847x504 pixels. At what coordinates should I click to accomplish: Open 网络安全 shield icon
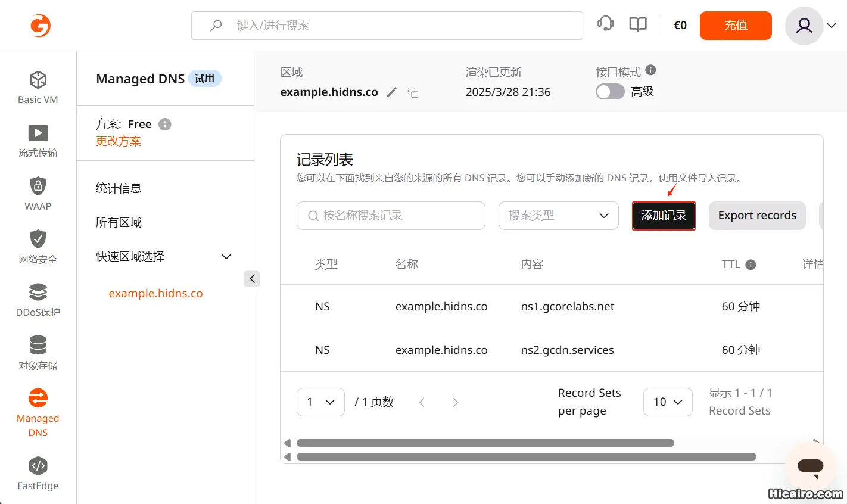[x=38, y=239]
